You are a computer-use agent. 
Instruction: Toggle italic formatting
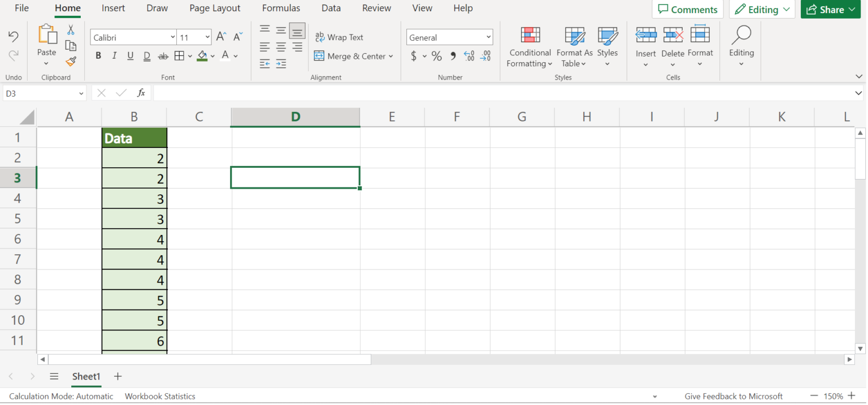pyautogui.click(x=114, y=55)
